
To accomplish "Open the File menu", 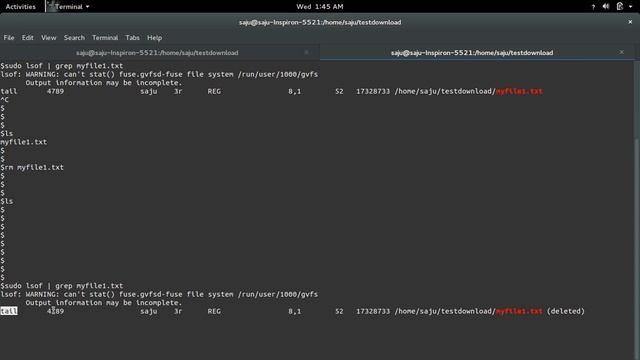I will pyautogui.click(x=9, y=38).
